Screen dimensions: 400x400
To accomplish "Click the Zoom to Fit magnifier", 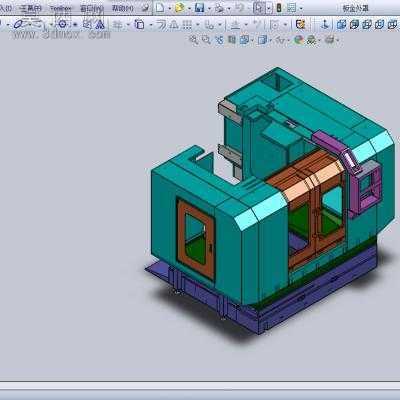I will coord(193,40).
